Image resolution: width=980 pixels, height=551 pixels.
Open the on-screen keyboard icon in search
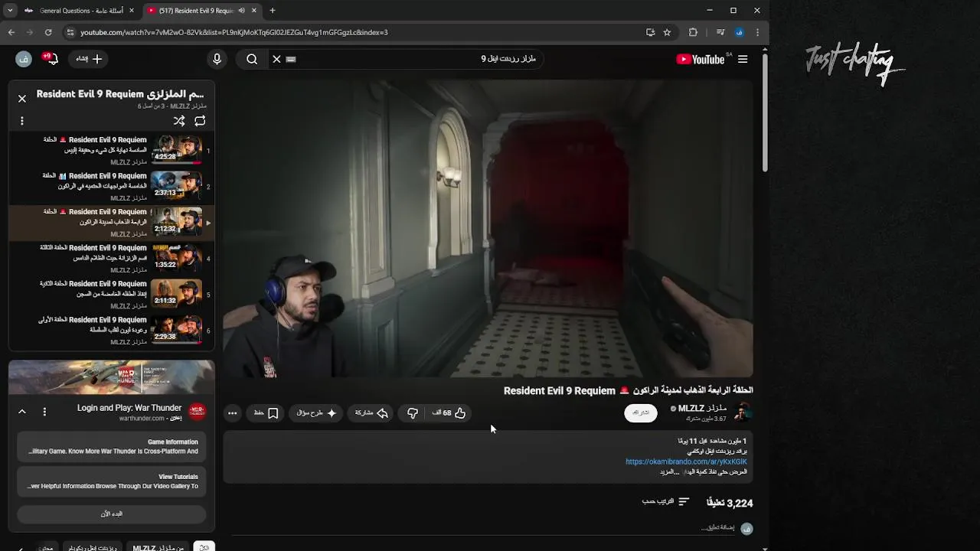coord(291,59)
